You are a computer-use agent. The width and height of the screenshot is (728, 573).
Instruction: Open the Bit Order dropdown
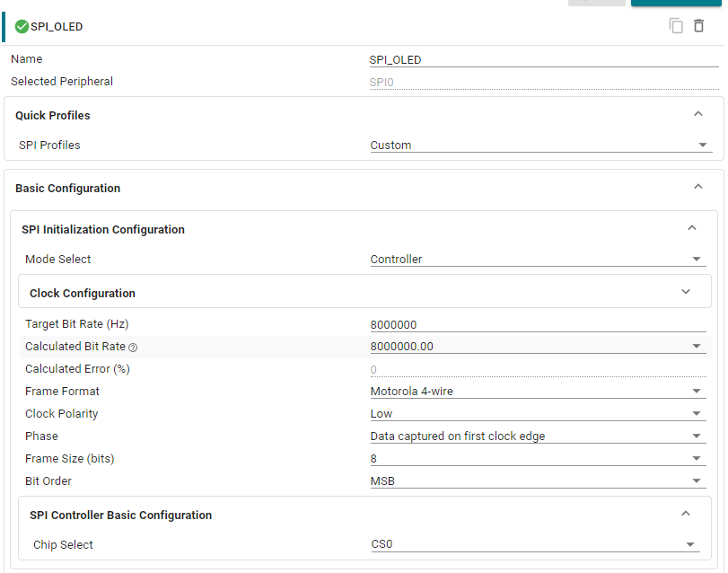click(537, 481)
